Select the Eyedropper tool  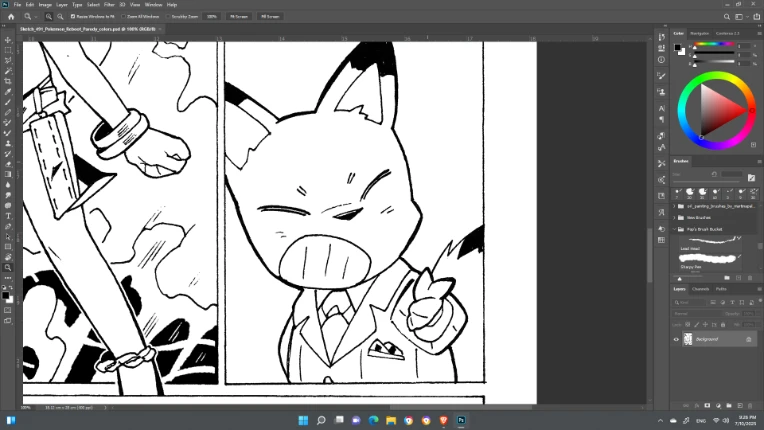pos(8,92)
